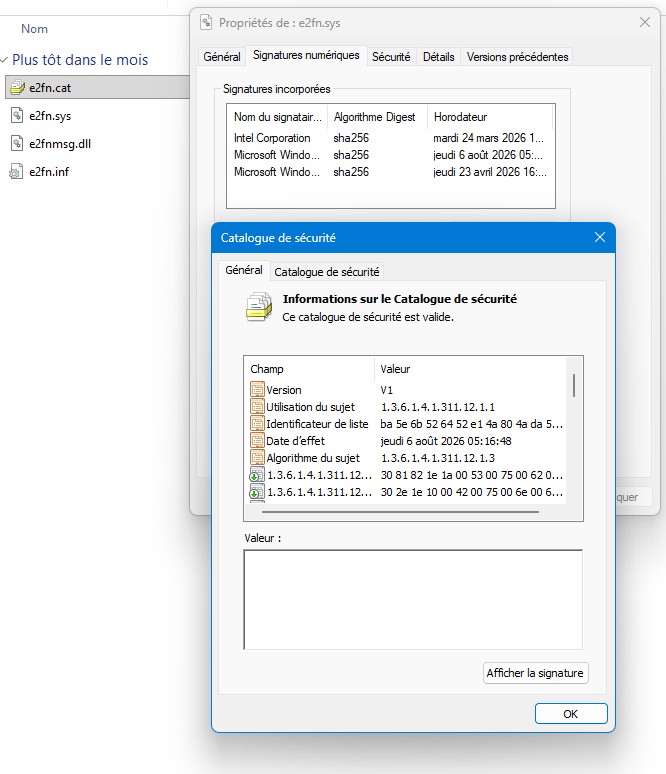Select the e2fn.inf file icon

[x=16, y=172]
